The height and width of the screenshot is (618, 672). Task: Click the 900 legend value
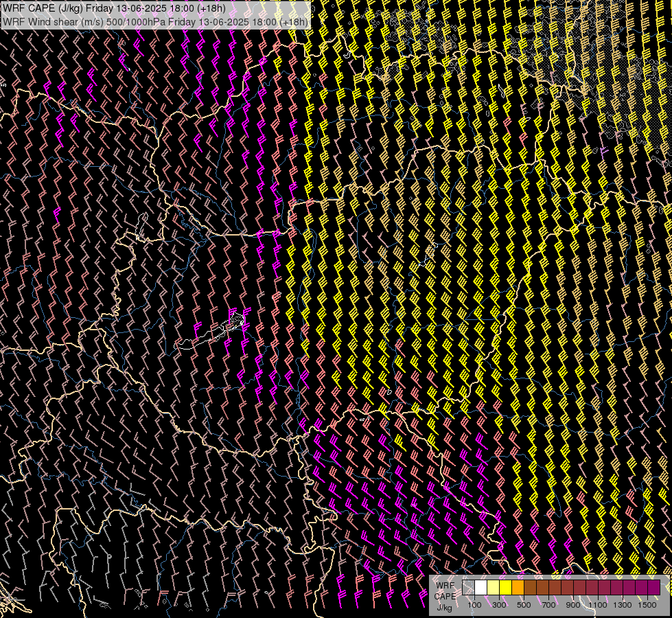click(x=573, y=605)
